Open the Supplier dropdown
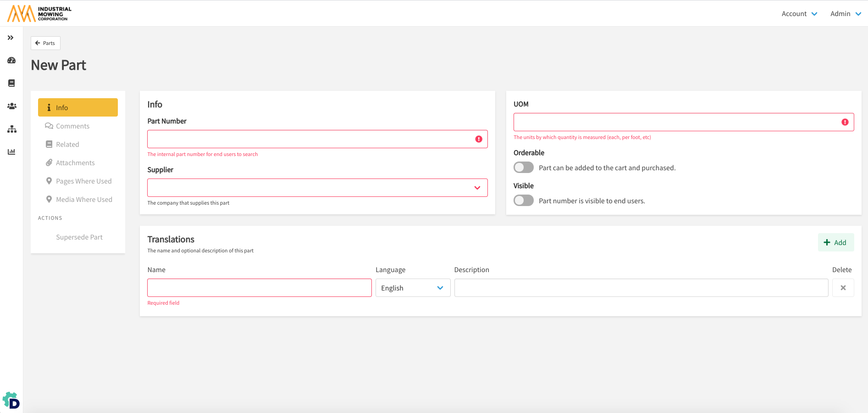Screen dimensions: 868x413 (x=317, y=188)
